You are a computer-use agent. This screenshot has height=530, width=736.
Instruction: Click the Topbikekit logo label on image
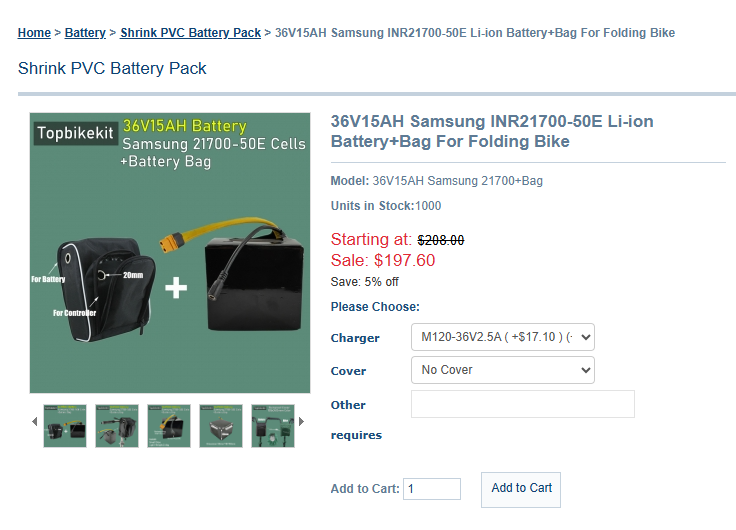coord(73,133)
